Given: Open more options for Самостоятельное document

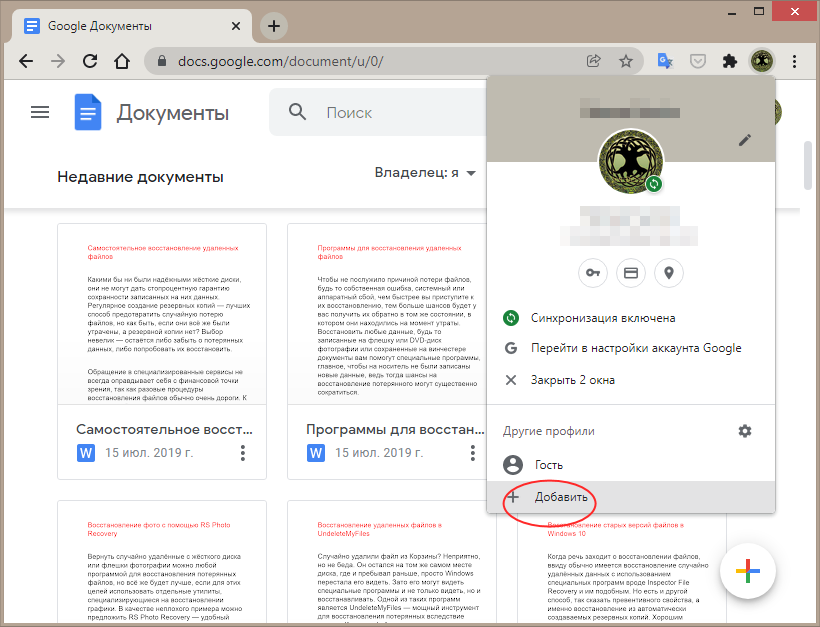Looking at the screenshot, I should click(243, 453).
